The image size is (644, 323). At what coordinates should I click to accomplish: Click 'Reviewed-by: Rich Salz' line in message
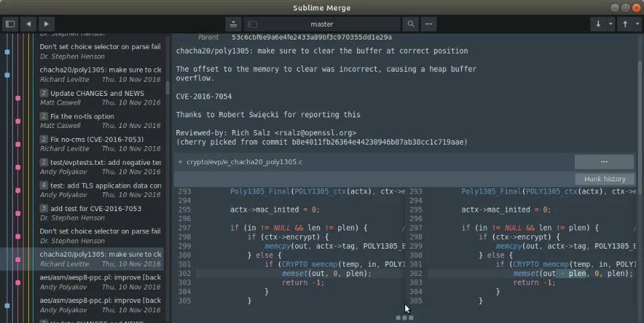[266, 133]
